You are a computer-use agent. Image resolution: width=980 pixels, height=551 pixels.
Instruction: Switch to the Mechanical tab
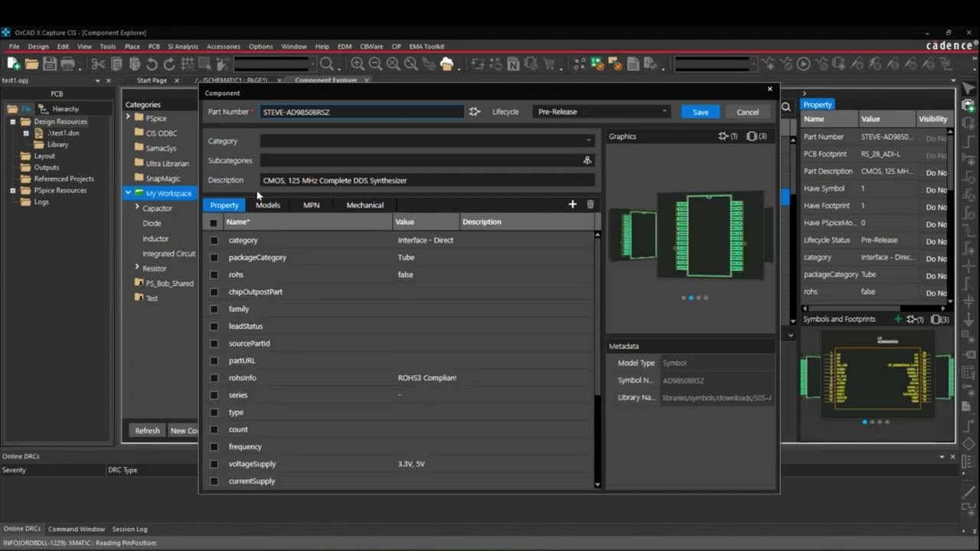point(365,205)
